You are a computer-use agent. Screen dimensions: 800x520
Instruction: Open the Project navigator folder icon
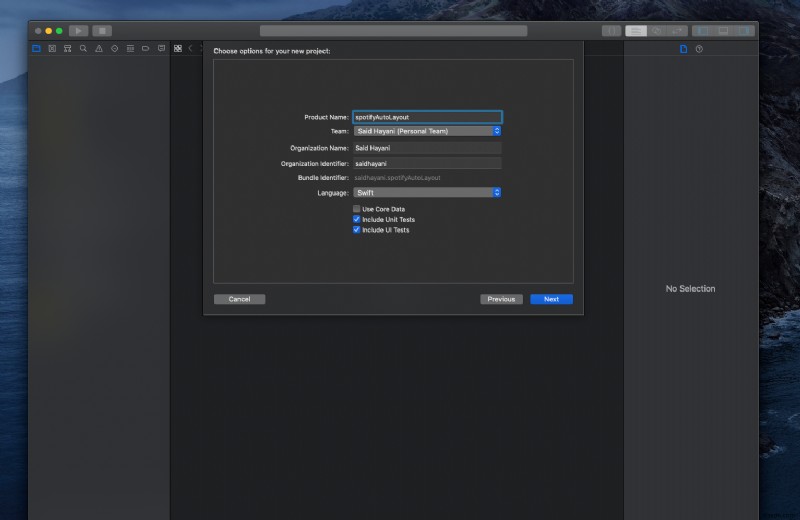point(36,48)
